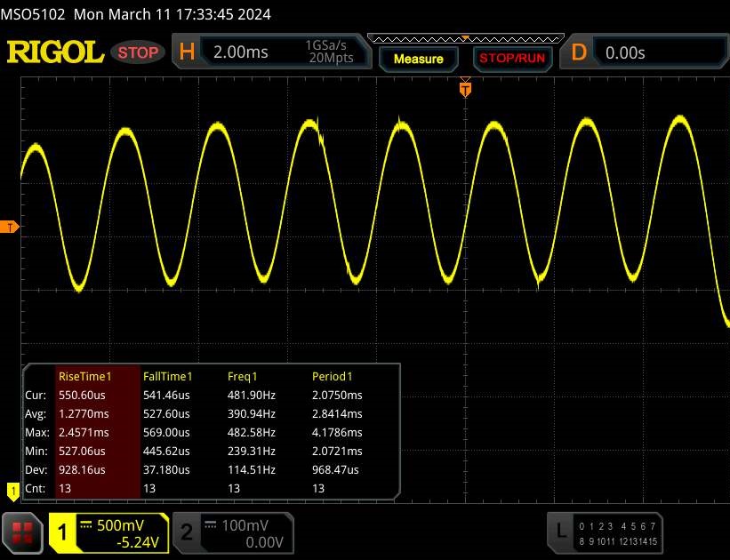
Task: Click the waveform memory position bar at top
Action: click(x=464, y=38)
